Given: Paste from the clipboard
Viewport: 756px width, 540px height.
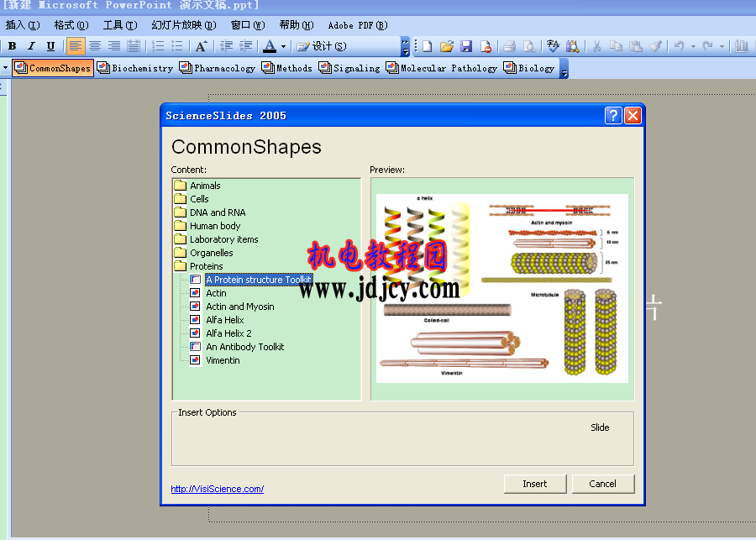Looking at the screenshot, I should pyautogui.click(x=636, y=46).
